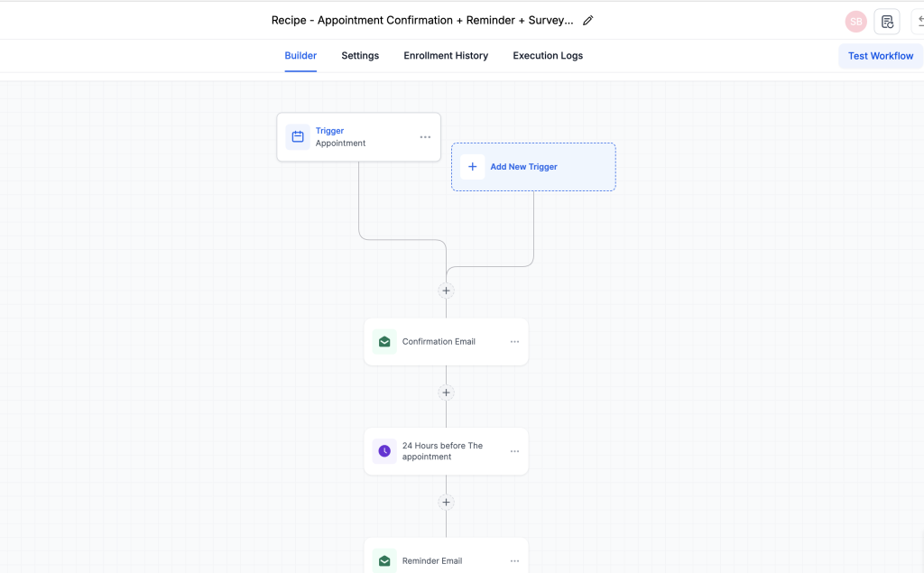This screenshot has width=924, height=573.
Task: Click the SB avatar in the top bar
Action: pos(855,21)
